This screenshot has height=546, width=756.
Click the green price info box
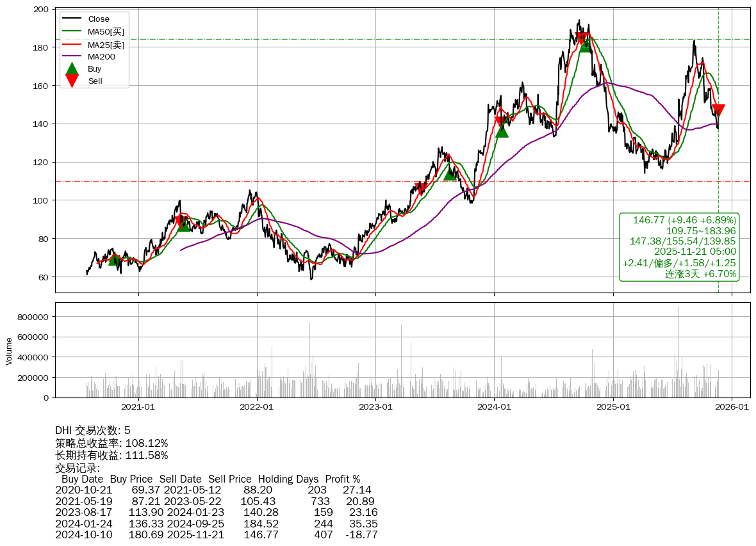point(679,246)
